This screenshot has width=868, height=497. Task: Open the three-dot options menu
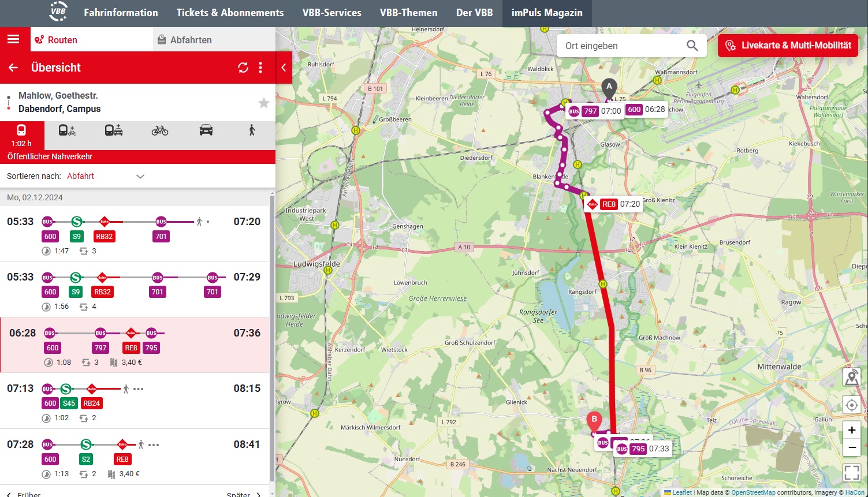(x=260, y=68)
